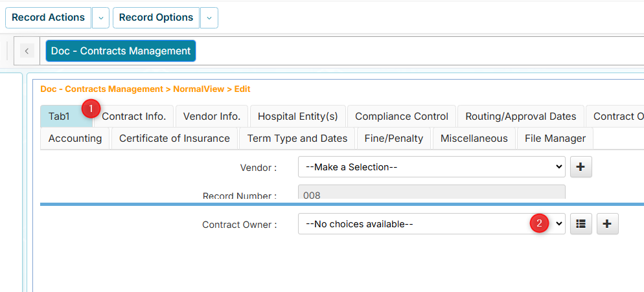Click the back chevron icon in breadcrumb bar
This screenshot has width=644, height=292.
[x=27, y=51]
